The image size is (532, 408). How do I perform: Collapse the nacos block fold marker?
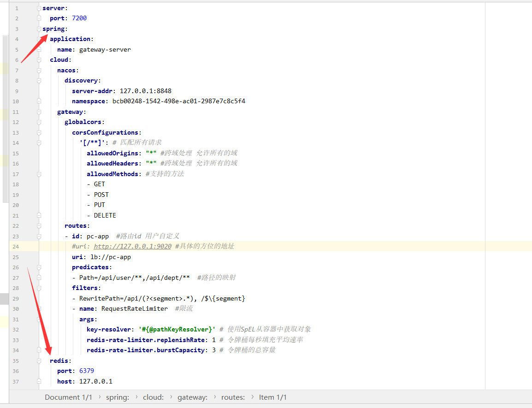(39, 70)
